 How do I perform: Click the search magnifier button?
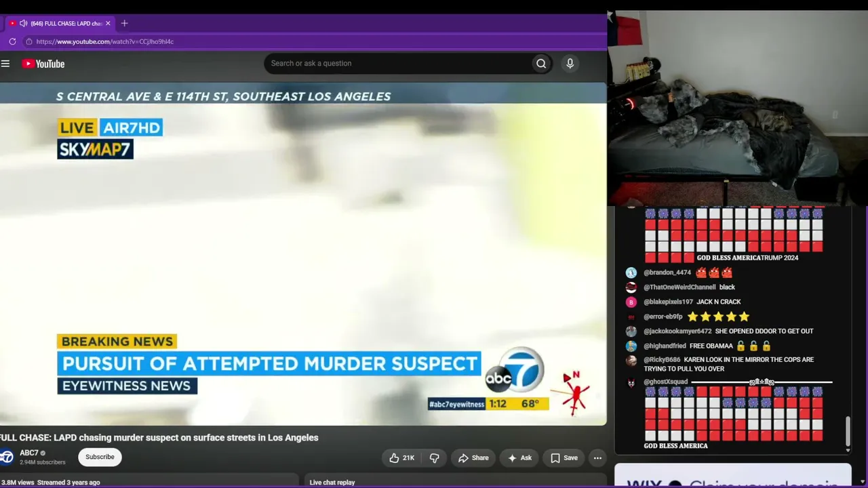pyautogui.click(x=541, y=64)
